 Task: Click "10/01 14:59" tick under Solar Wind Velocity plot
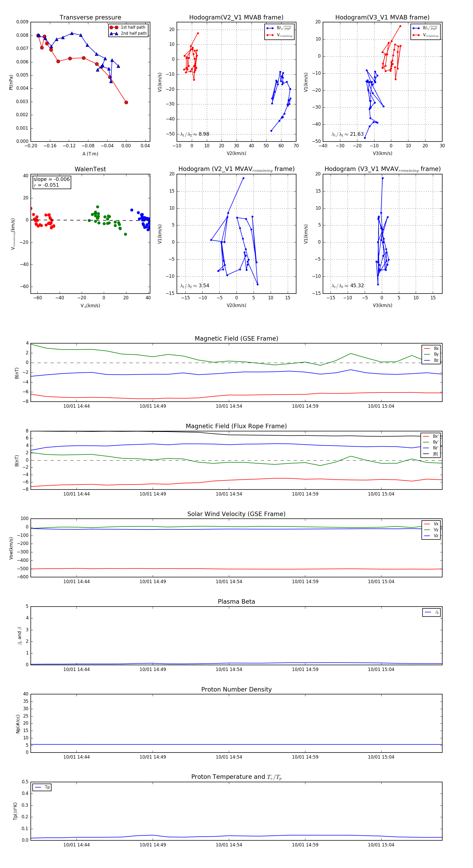(x=305, y=582)
